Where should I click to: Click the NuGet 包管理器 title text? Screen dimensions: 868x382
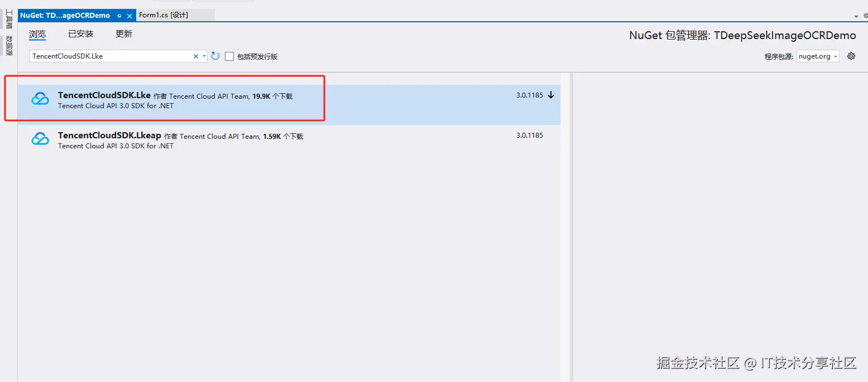[742, 36]
